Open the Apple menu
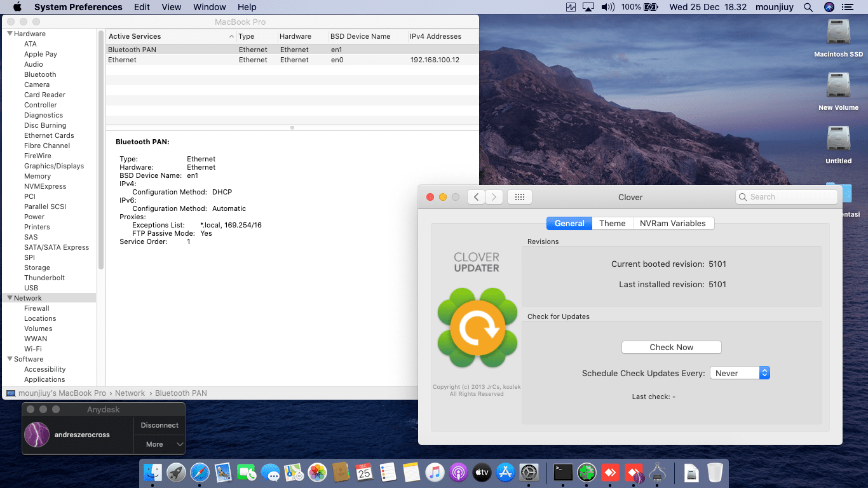868x488 pixels. [x=17, y=7]
